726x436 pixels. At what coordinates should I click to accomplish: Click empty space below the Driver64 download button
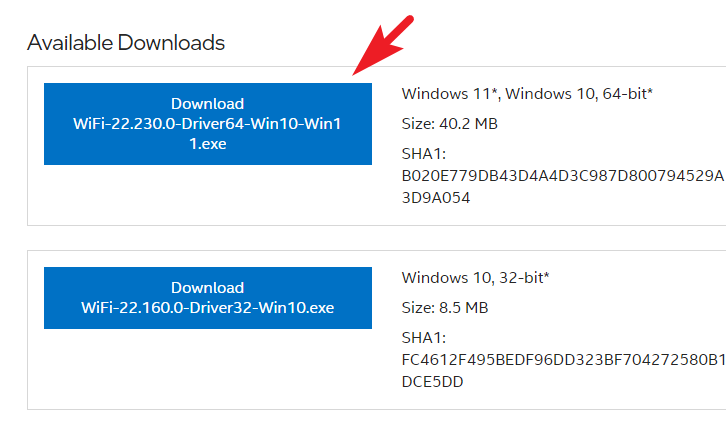[208, 194]
